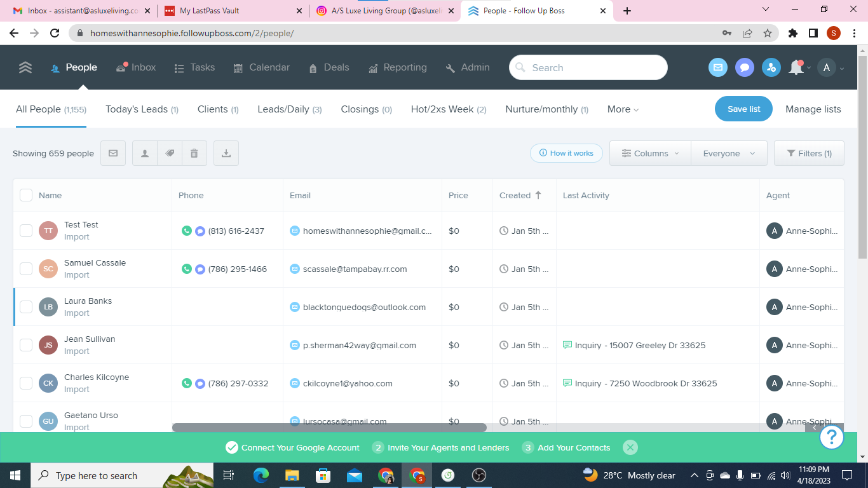The image size is (868, 488).
Task: Open the Chrome tab search chevron
Action: point(766,10)
